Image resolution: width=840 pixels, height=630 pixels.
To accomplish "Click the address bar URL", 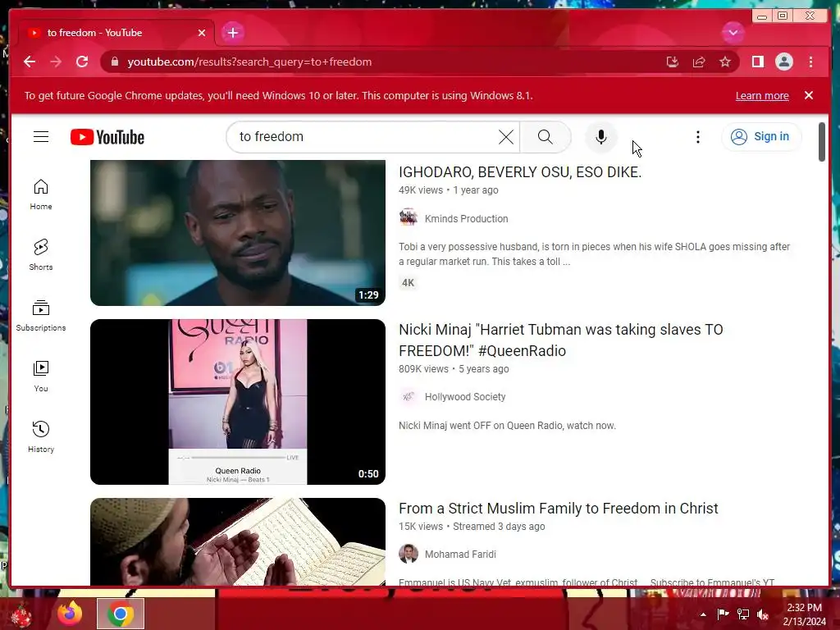I will tap(249, 62).
